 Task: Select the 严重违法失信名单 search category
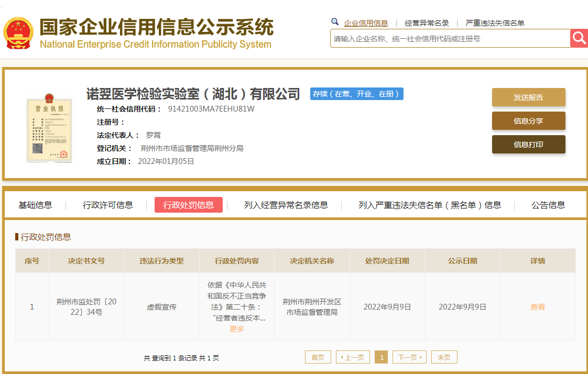coord(495,23)
